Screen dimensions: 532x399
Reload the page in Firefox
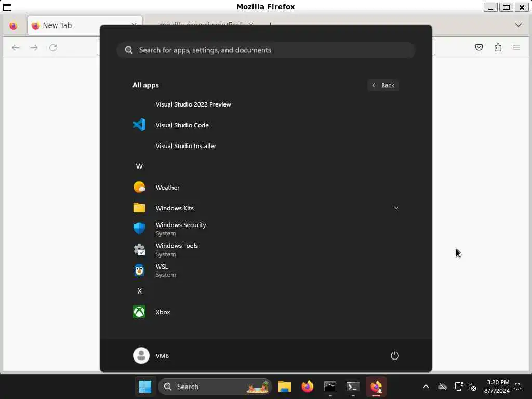click(53, 47)
